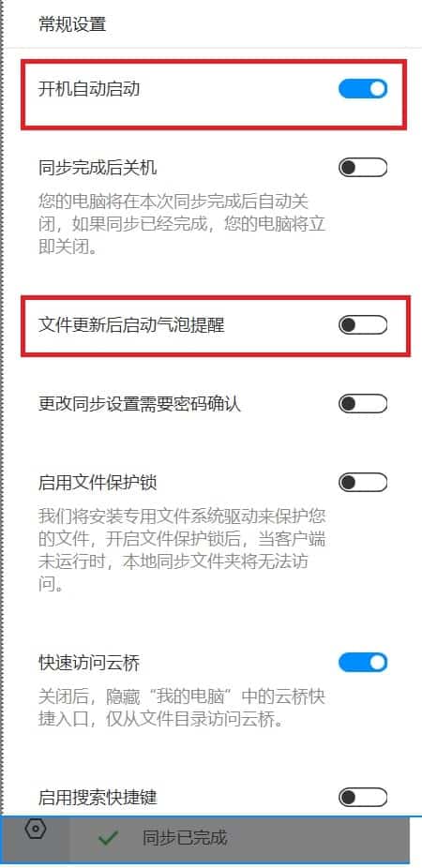Enable the 启用搜索快捷键 switch
The width and height of the screenshot is (422, 868).
pyautogui.click(x=363, y=798)
